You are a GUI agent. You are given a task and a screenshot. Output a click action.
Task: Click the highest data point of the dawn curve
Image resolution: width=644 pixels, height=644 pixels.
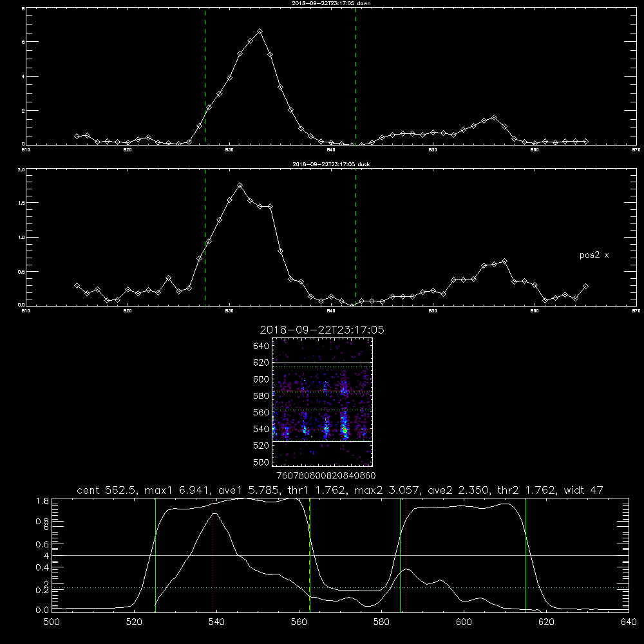coord(260,31)
